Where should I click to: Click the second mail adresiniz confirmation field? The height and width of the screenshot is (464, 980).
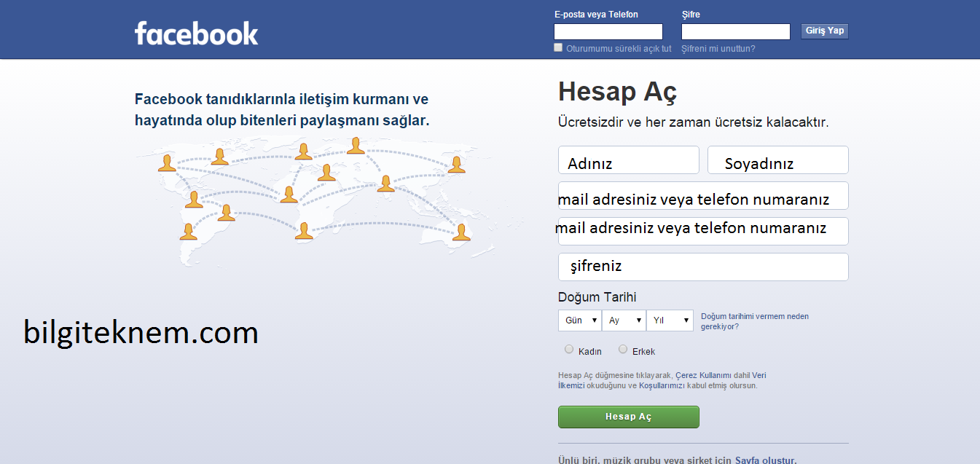pos(703,232)
